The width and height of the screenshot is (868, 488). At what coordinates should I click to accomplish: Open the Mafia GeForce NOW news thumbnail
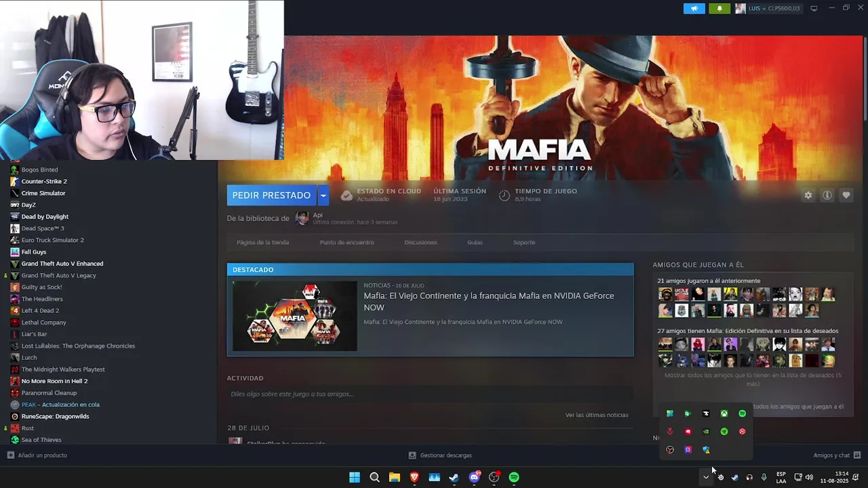point(294,316)
